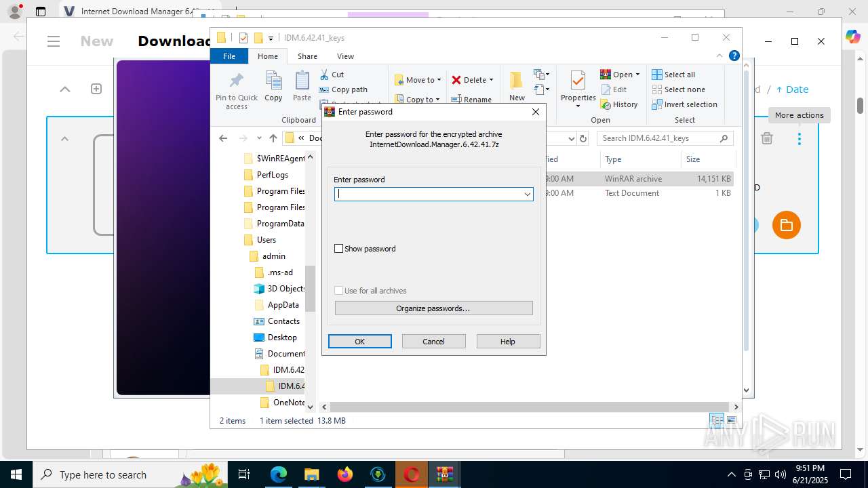
Task: Click Select none in ribbon
Action: tap(678, 89)
